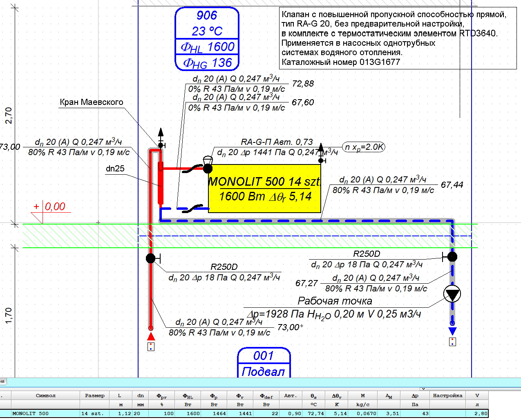The image size is (521, 420).
Task: Click the n xp=2.0K oval tag
Action: 364,147
